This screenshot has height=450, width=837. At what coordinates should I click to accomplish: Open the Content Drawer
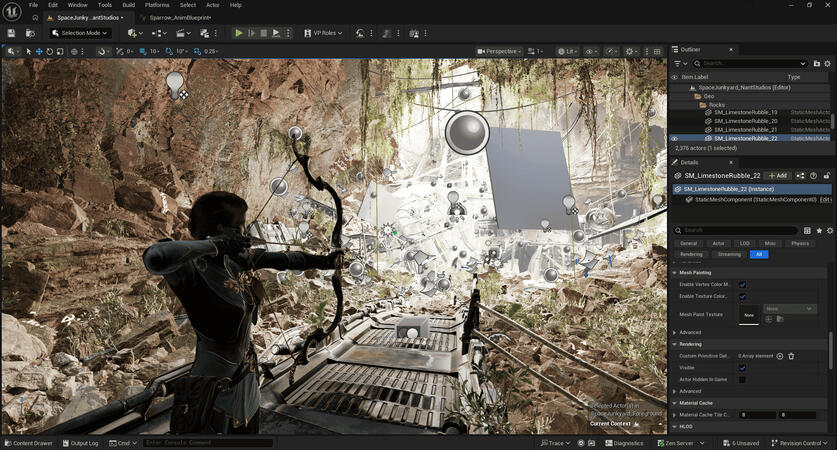tap(28, 443)
